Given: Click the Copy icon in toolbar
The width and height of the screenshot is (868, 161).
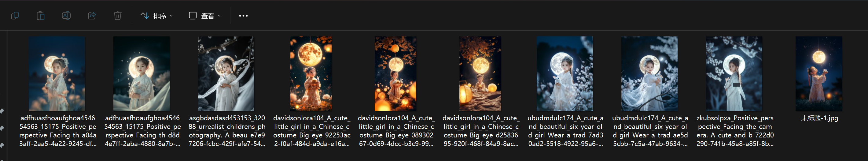Looking at the screenshot, I should click(15, 16).
